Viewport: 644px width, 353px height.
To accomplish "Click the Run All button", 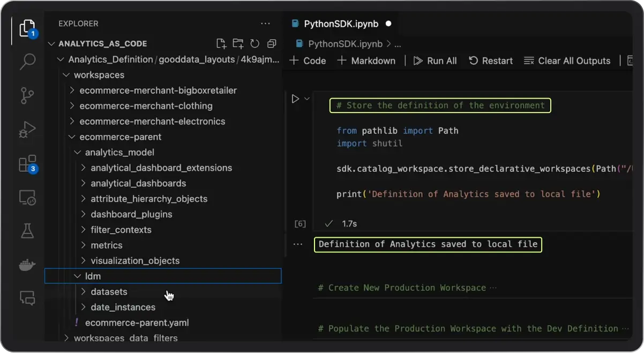I will [x=435, y=61].
